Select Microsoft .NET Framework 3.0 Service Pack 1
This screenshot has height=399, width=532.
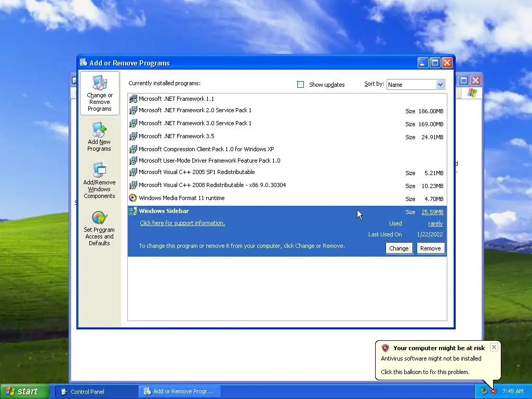(287, 124)
